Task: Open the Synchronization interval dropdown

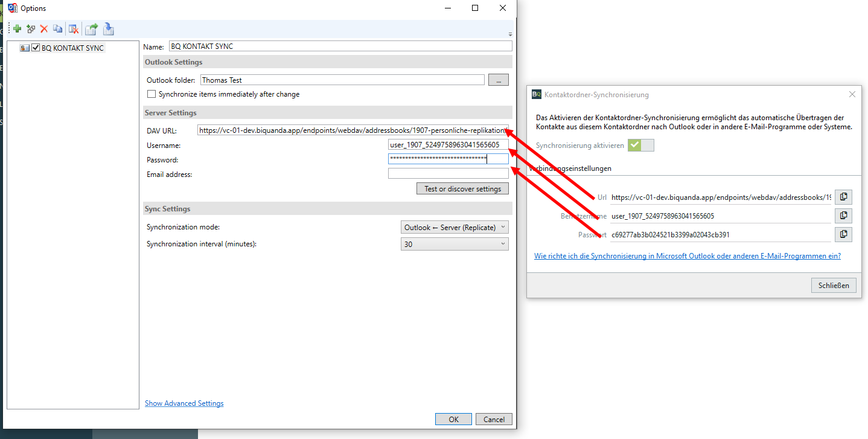Action: click(455, 244)
